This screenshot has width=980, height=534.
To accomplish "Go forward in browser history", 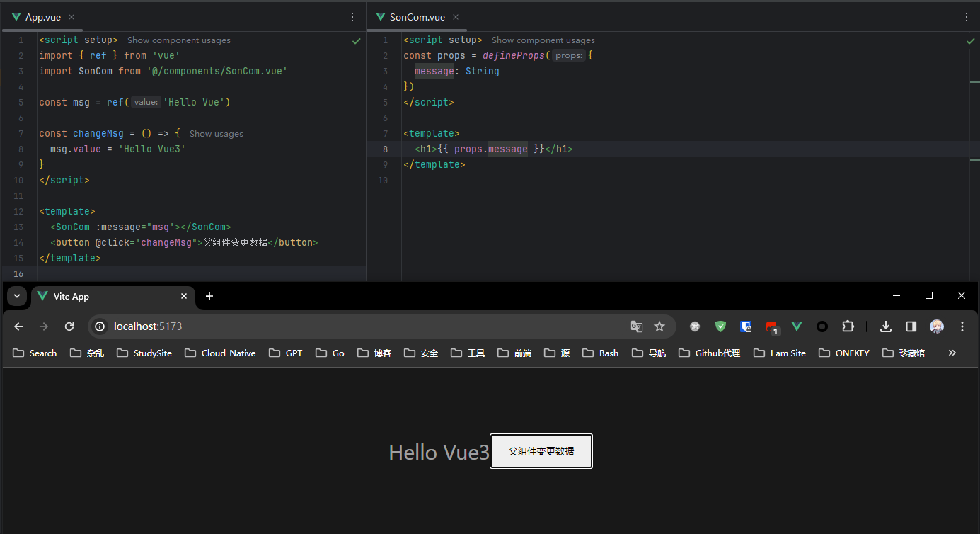I will [x=44, y=326].
